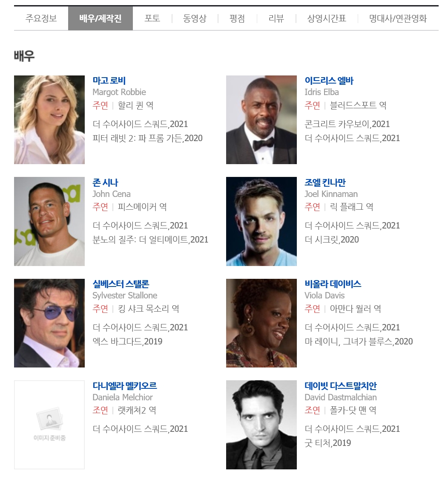The width and height of the screenshot is (448, 486).
Task: Open the 주요정보 tab
Action: point(41,18)
